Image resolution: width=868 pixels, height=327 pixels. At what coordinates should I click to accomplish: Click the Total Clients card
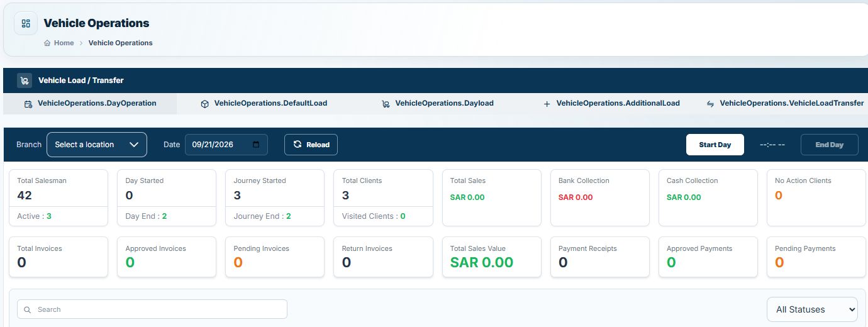pos(383,197)
